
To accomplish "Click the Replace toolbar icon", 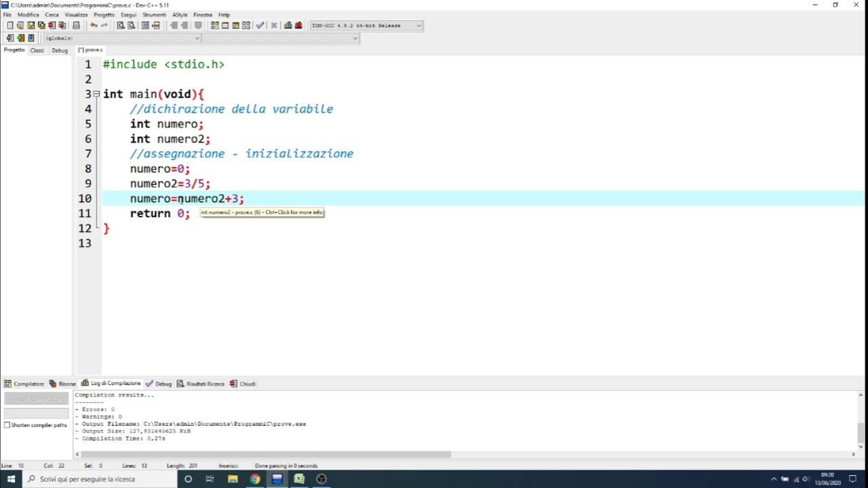I will (x=131, y=26).
